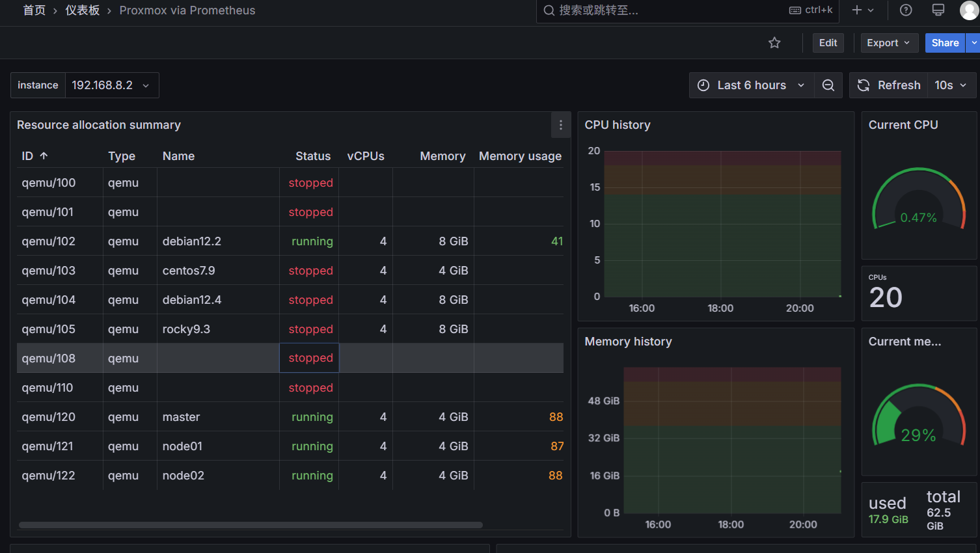Open Resource allocation summary panel menu

click(561, 125)
